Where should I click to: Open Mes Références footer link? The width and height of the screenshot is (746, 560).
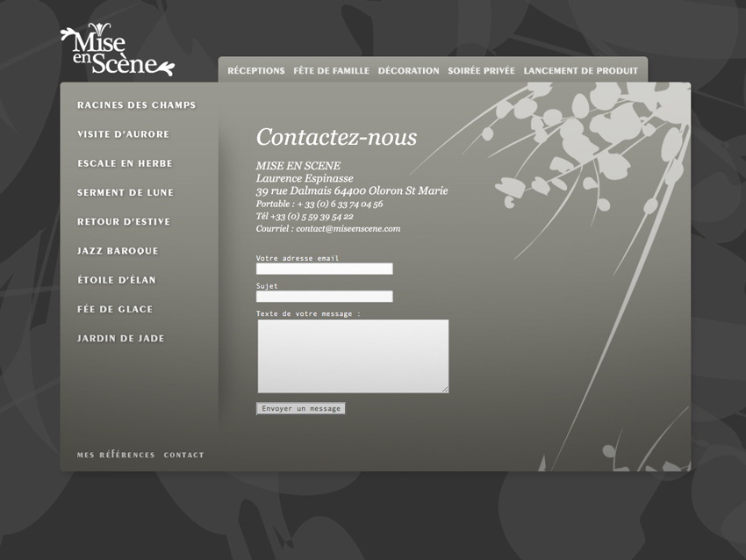[116, 456]
